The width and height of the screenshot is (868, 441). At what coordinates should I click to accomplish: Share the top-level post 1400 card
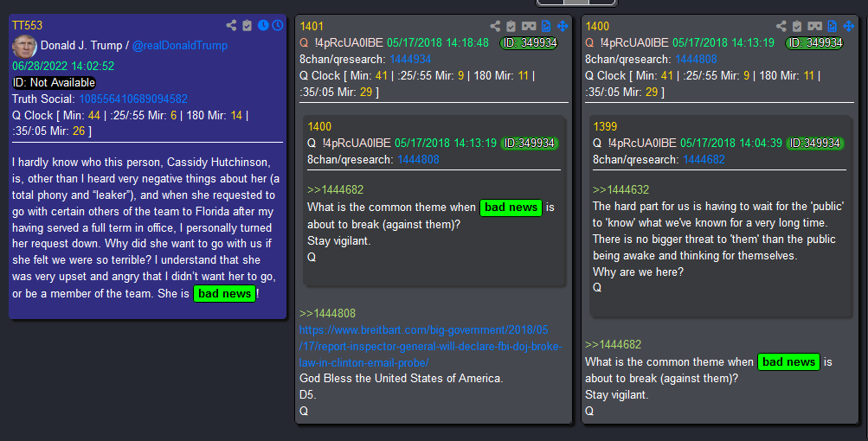[781, 26]
